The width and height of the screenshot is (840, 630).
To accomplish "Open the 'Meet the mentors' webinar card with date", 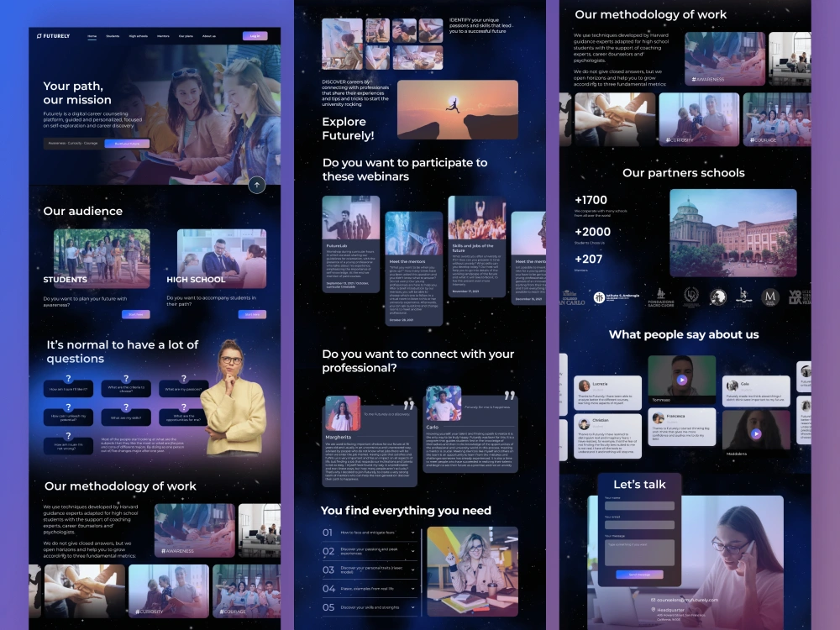I will (x=413, y=269).
